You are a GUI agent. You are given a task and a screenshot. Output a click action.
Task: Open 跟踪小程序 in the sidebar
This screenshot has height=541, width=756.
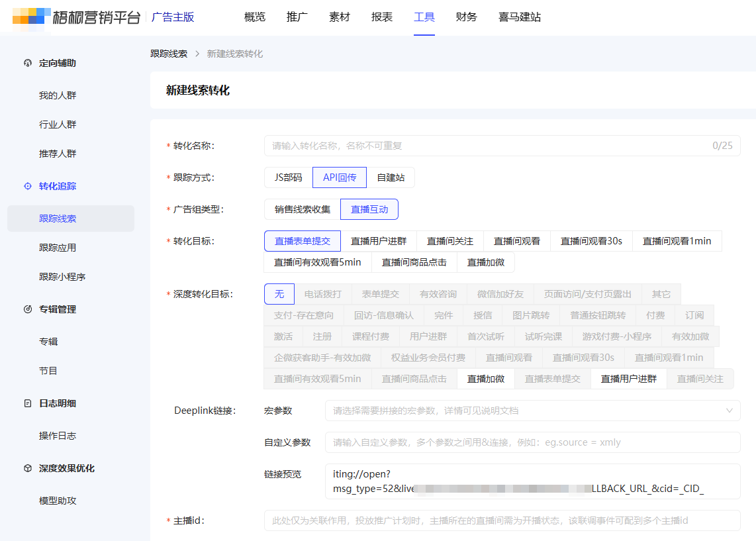point(62,277)
